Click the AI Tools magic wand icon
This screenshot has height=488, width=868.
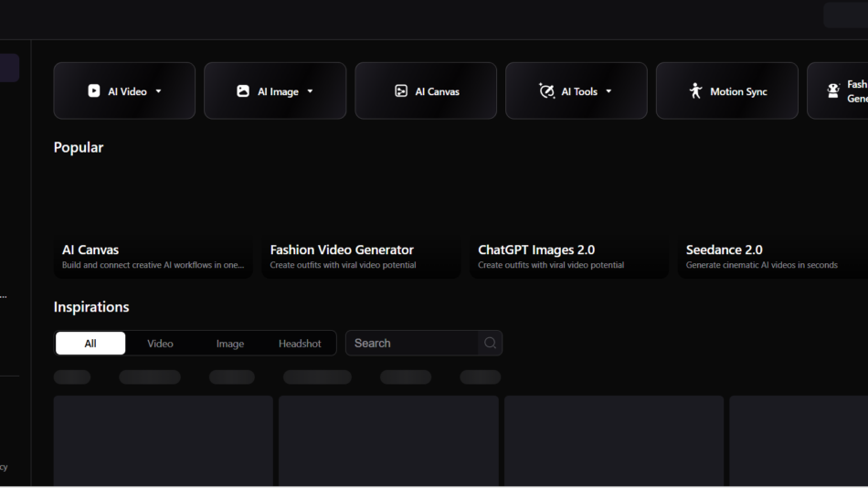(x=546, y=90)
